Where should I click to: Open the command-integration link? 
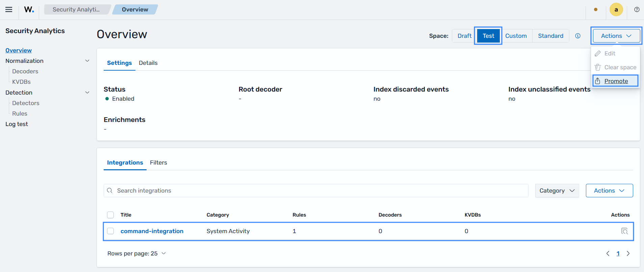pyautogui.click(x=152, y=231)
